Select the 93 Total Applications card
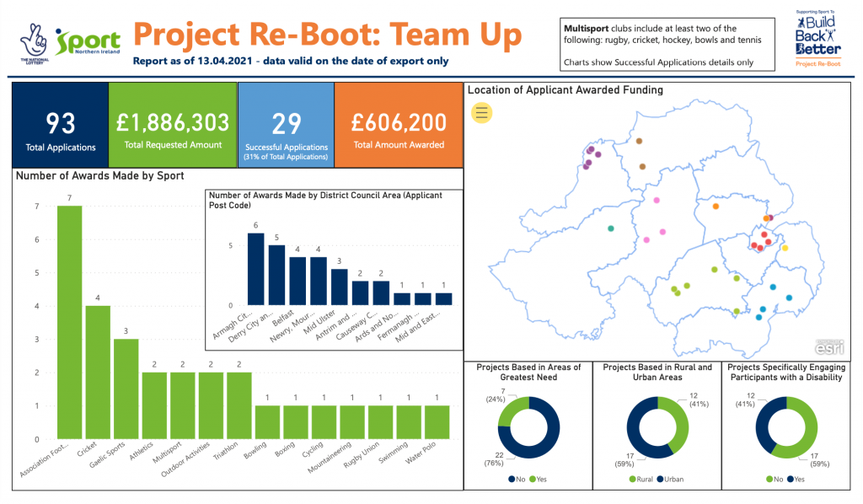Viewport: 863px width, 504px height. coord(61,125)
